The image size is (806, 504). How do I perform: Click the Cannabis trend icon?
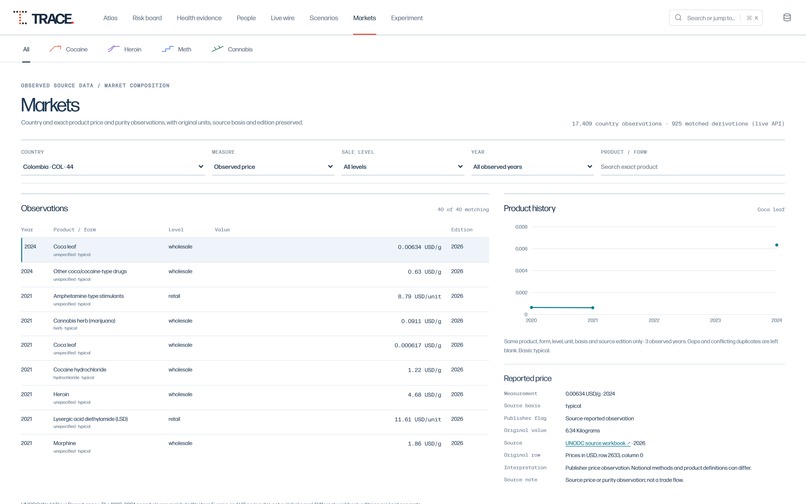(x=217, y=49)
